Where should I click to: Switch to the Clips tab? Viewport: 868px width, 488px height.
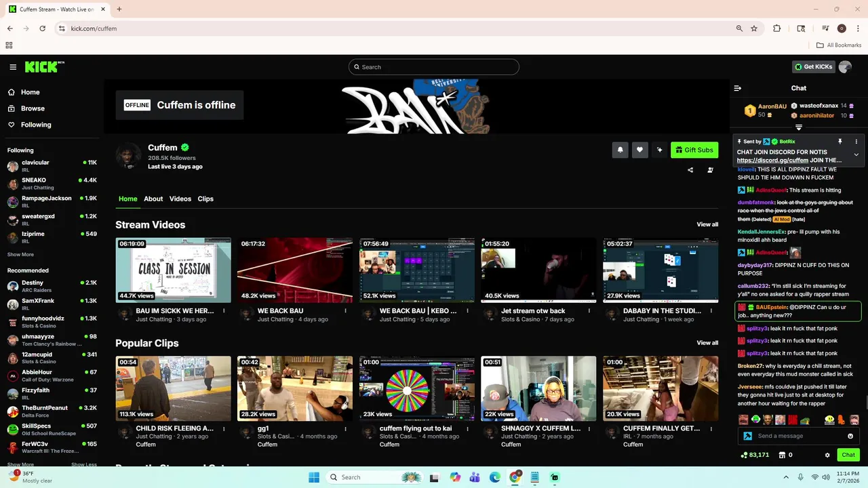click(x=205, y=199)
